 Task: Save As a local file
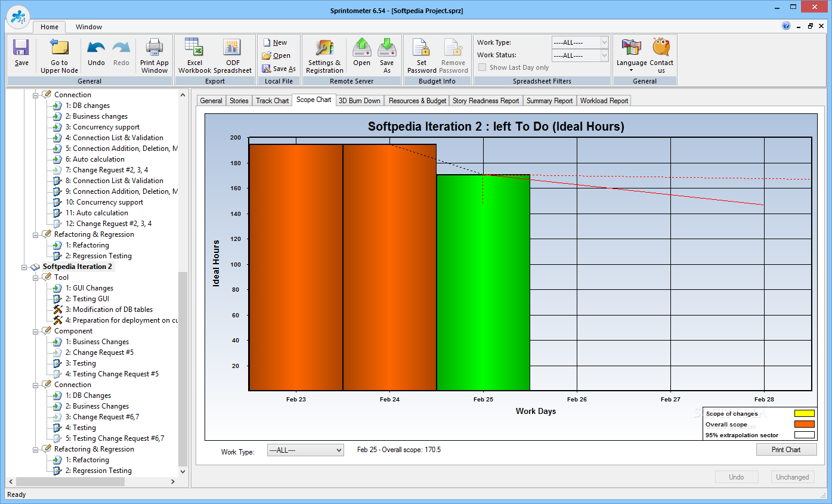pyautogui.click(x=279, y=69)
